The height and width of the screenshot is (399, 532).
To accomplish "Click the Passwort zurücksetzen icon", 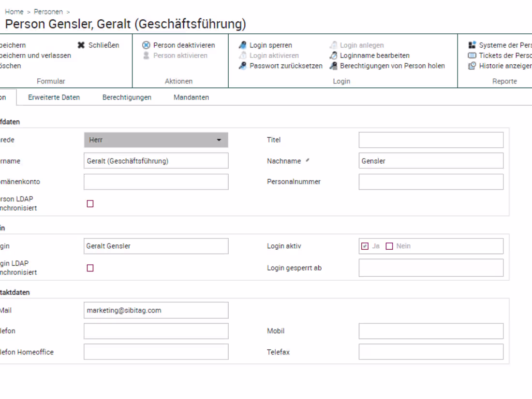I will point(243,66).
